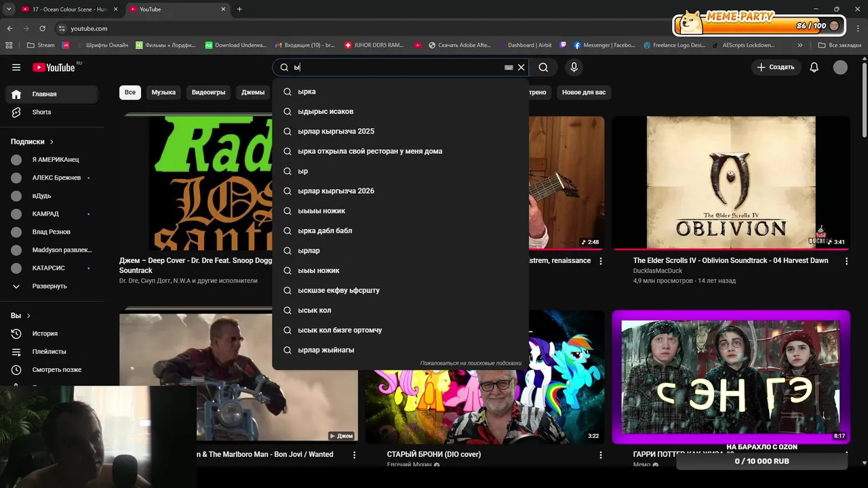The image size is (868, 488).
Task: Choose suggestion ыдырыс исаков
Action: click(400, 111)
